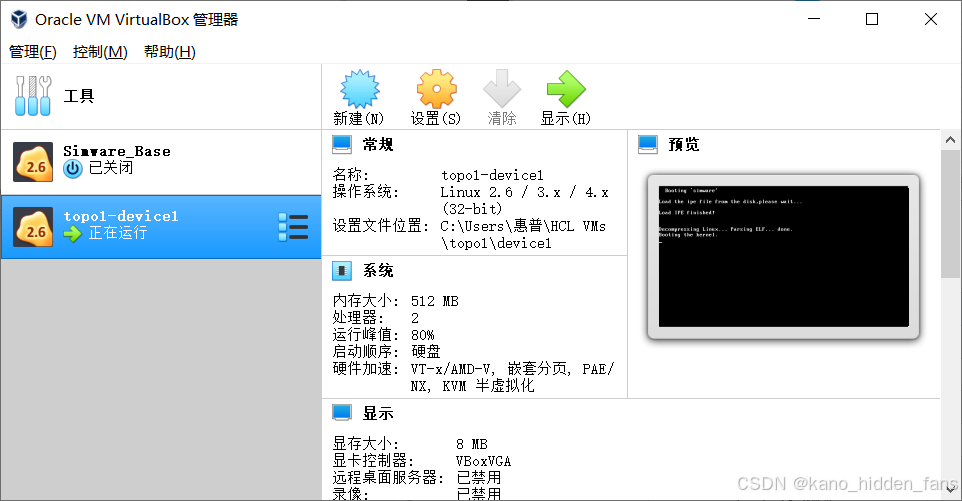This screenshot has height=501, width=962.
Task: Select the topo1-device1 virtual machine
Action: click(161, 227)
